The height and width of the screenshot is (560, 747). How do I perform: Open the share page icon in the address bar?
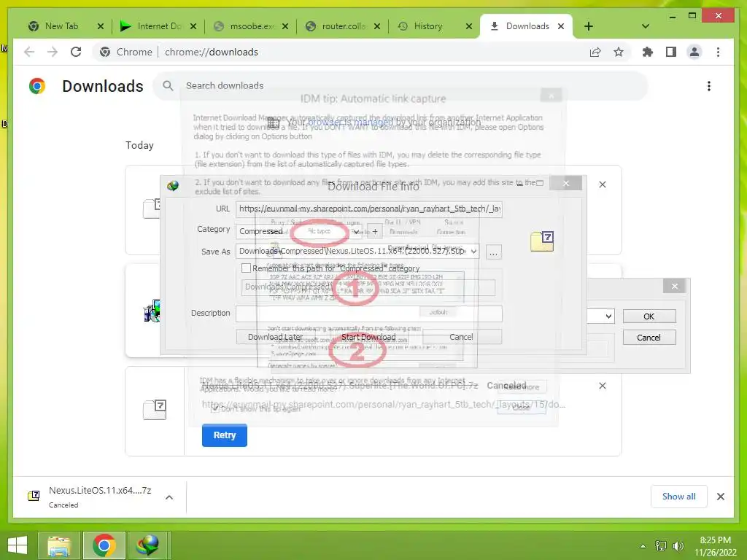click(595, 52)
